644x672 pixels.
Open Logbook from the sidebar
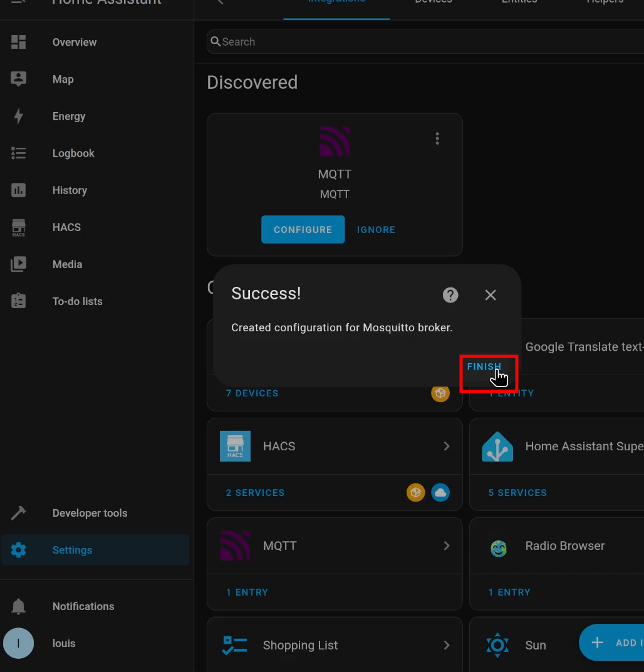pyautogui.click(x=73, y=153)
